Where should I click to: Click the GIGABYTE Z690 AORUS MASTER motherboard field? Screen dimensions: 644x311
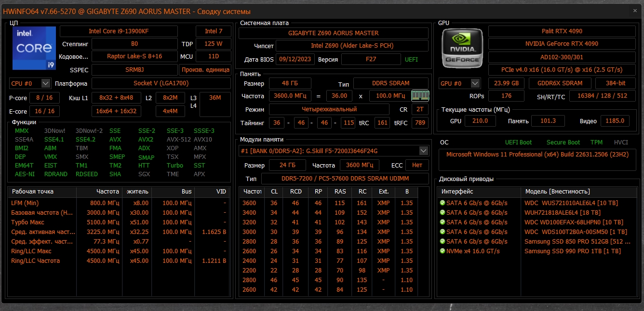click(x=334, y=33)
